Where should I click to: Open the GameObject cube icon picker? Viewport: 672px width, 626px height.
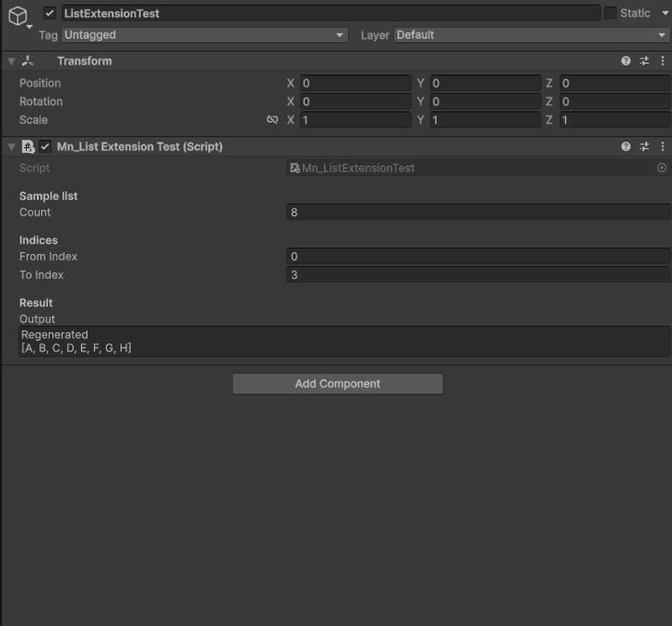(18, 16)
